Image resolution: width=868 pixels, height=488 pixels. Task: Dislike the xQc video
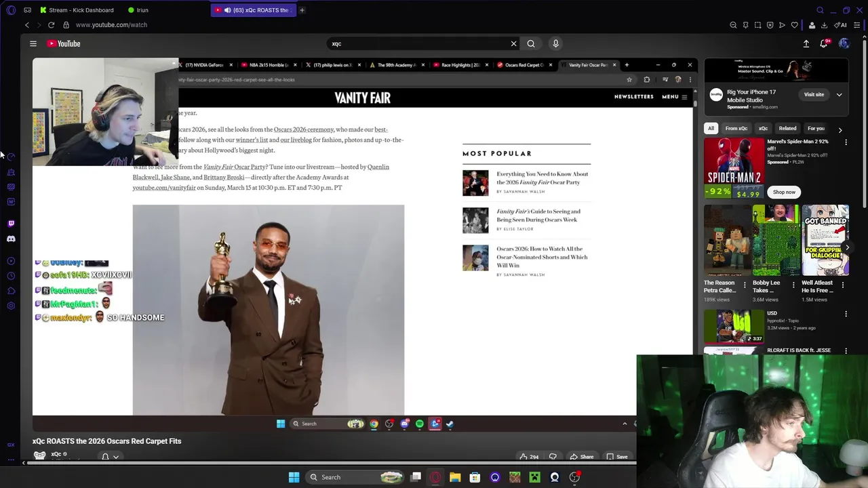[553, 457]
